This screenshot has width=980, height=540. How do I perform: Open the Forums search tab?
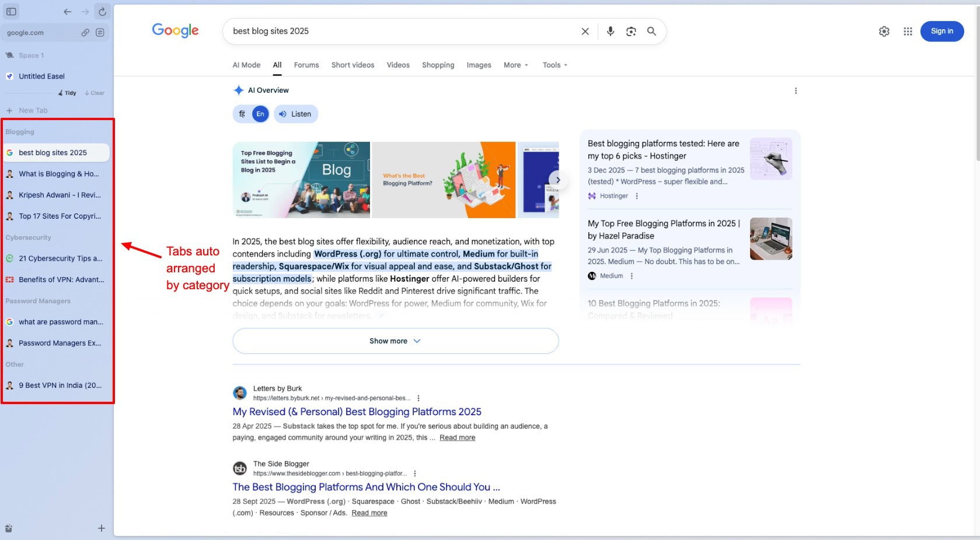[306, 65]
